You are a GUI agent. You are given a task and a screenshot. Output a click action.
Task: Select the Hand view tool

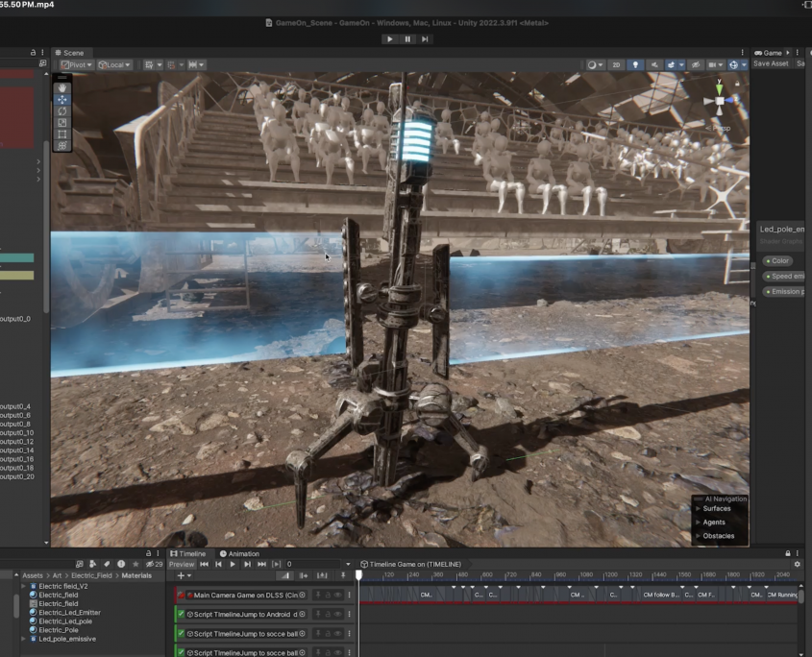tap(62, 87)
